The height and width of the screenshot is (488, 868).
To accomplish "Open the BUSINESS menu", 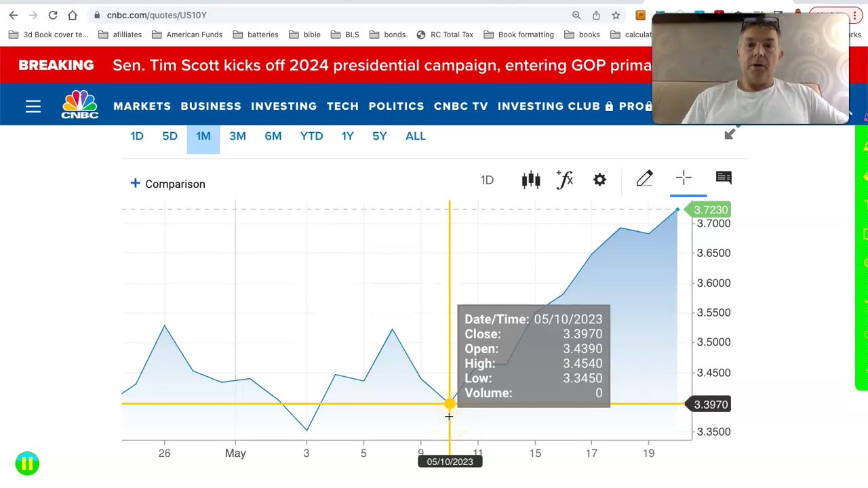I will pyautogui.click(x=211, y=106).
